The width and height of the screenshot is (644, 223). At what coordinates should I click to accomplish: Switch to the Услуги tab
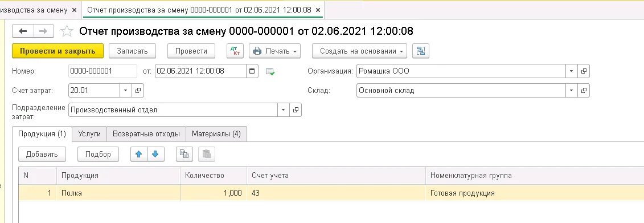(89, 134)
